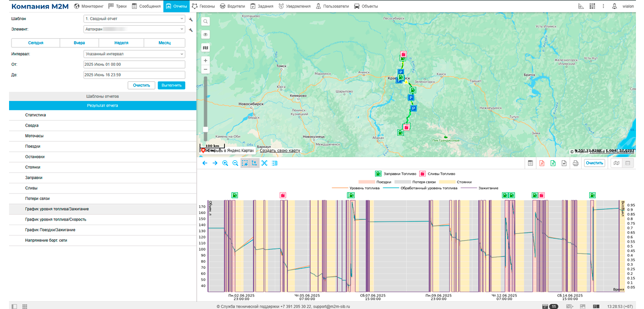
Task: Expand the Элемент dropdown
Action: click(x=134, y=30)
